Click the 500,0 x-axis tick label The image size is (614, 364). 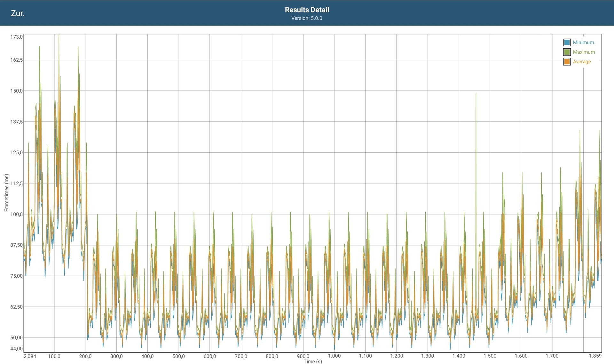point(178,356)
